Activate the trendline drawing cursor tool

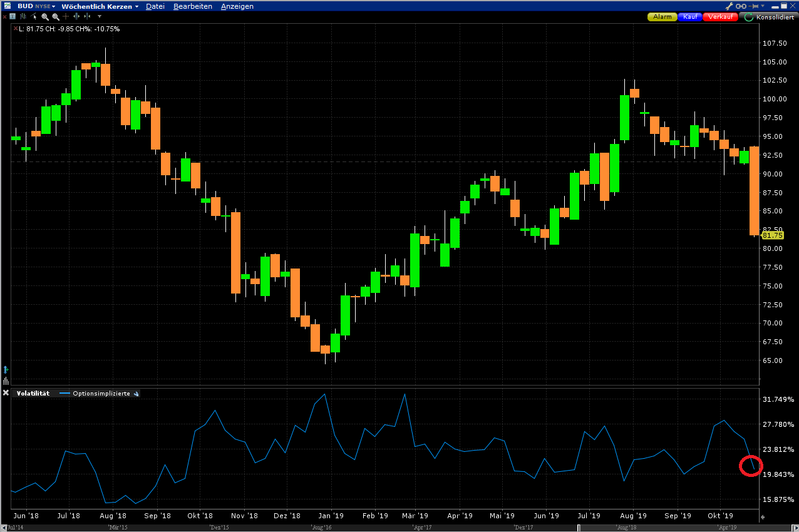pos(34,16)
